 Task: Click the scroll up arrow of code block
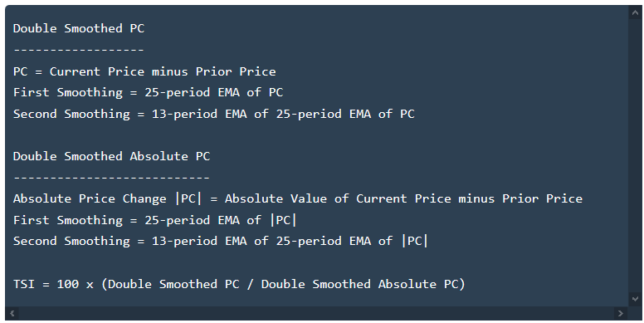(635, 12)
